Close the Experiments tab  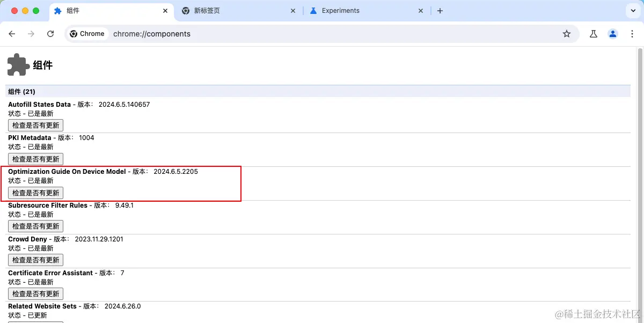[x=421, y=11]
